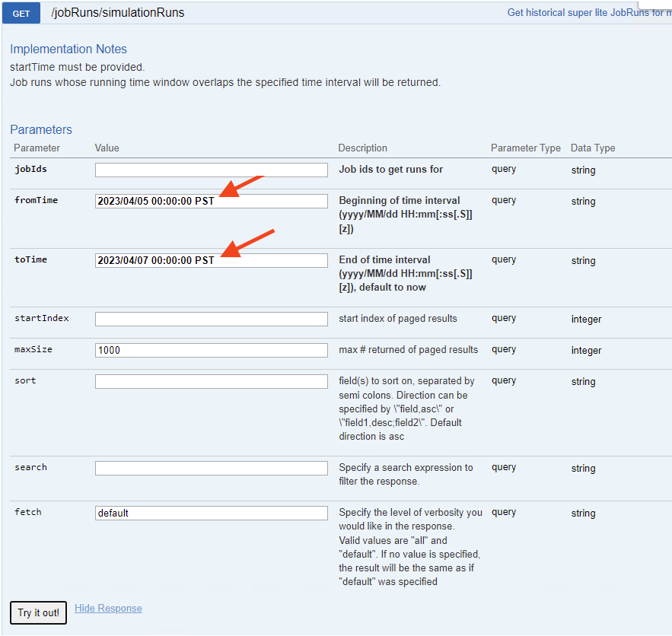
Task: Click the search expression input field
Action: (x=211, y=468)
